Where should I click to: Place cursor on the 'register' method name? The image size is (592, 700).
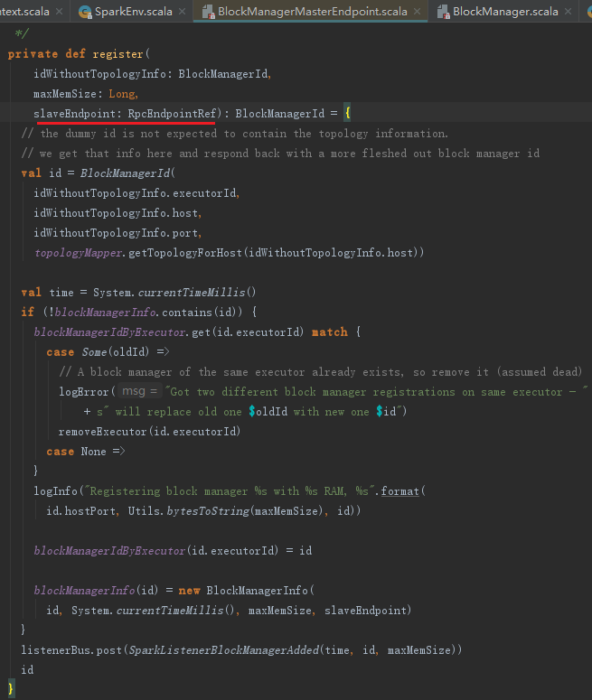(x=118, y=54)
